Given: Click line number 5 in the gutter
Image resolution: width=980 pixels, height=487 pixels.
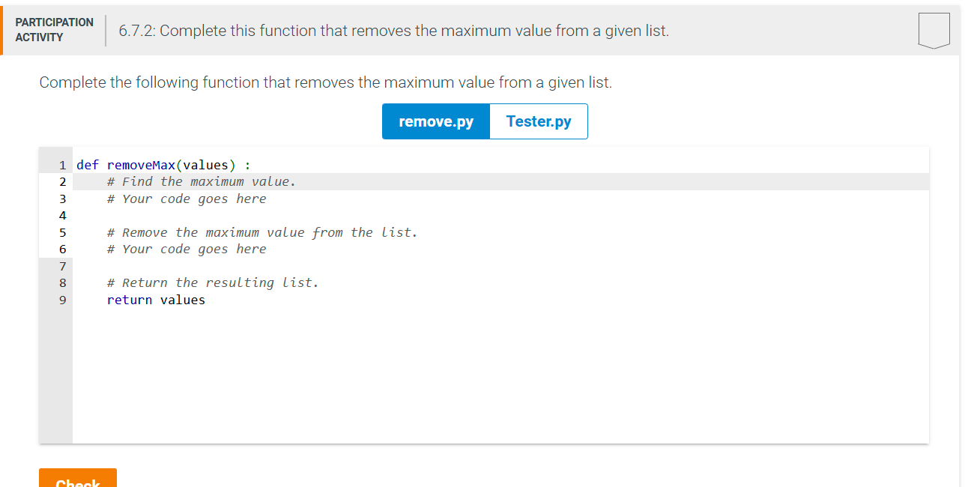Looking at the screenshot, I should click(x=62, y=232).
